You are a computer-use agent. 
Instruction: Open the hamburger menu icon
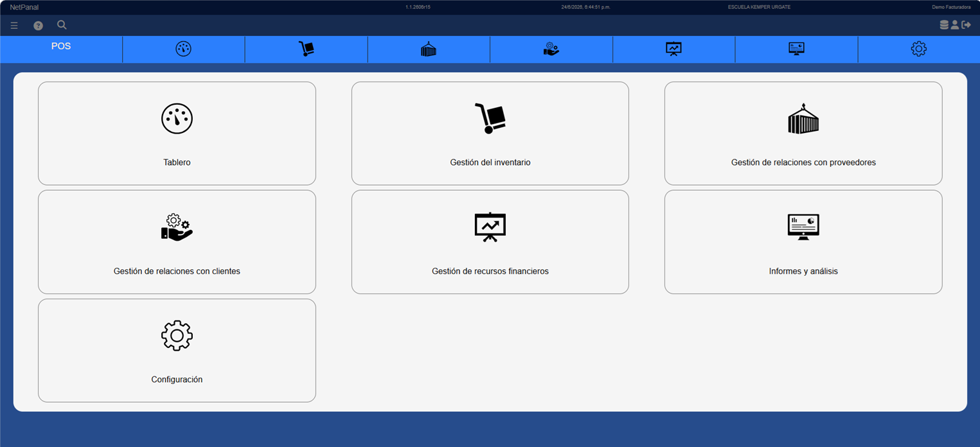[x=14, y=26]
